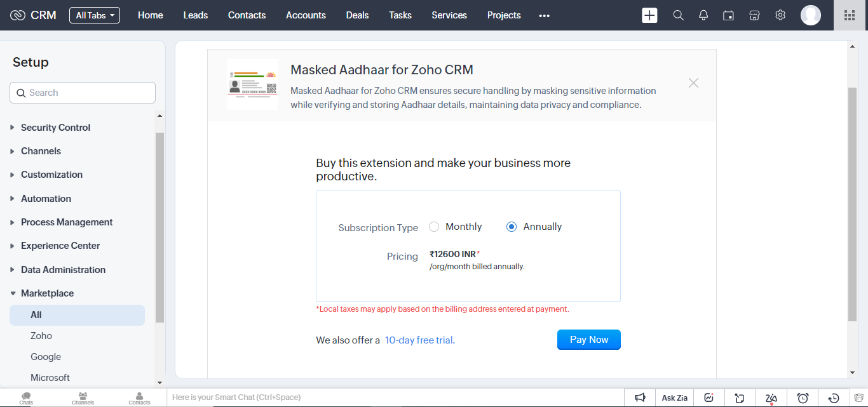This screenshot has height=407, width=868.
Task: Select the Monthly subscription radio button
Action: point(434,227)
